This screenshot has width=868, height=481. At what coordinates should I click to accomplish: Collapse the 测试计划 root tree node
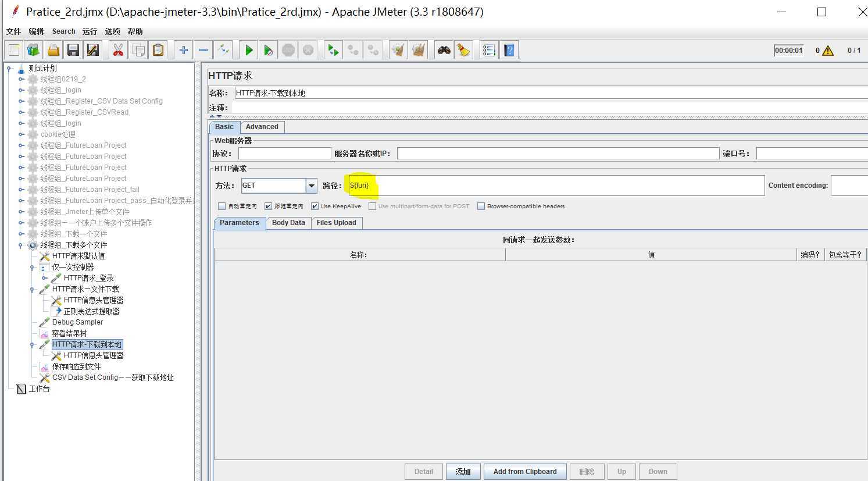coord(9,68)
